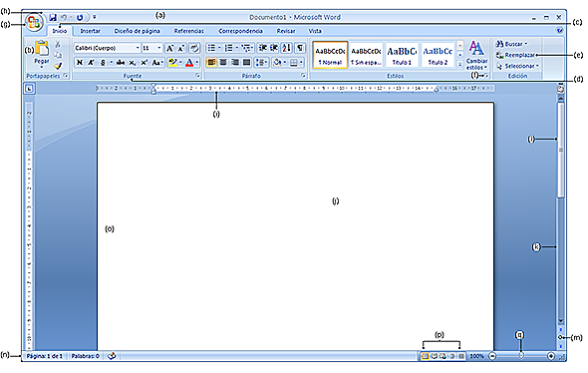The width and height of the screenshot is (588, 373).
Task: Click Página: 1 de 1 status
Action: point(44,356)
